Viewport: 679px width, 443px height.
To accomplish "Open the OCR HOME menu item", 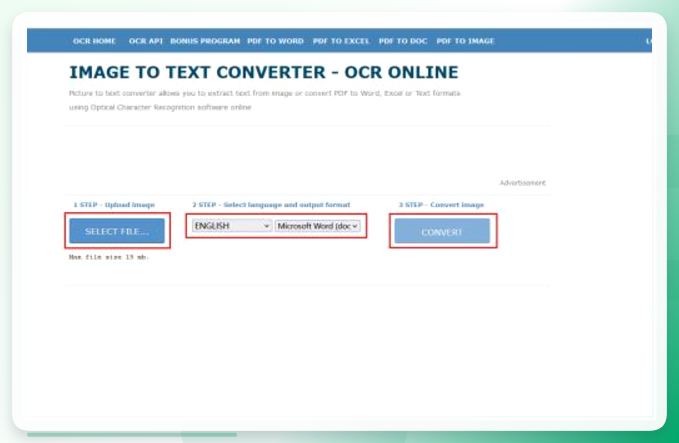I will 94,41.
